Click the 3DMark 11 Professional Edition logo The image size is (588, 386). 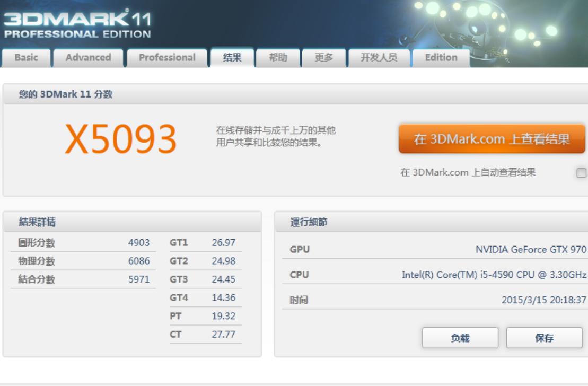(x=77, y=24)
